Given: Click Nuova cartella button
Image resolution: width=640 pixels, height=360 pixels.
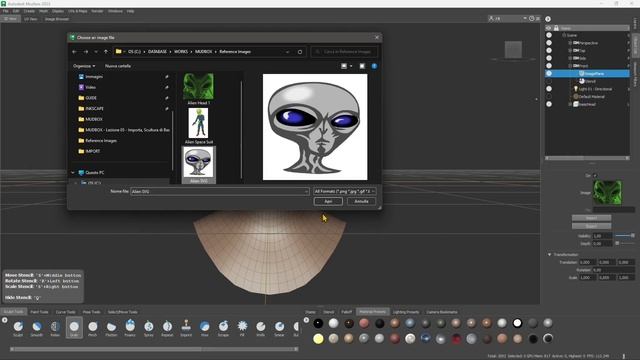Looking at the screenshot, I should pyautogui.click(x=118, y=66).
